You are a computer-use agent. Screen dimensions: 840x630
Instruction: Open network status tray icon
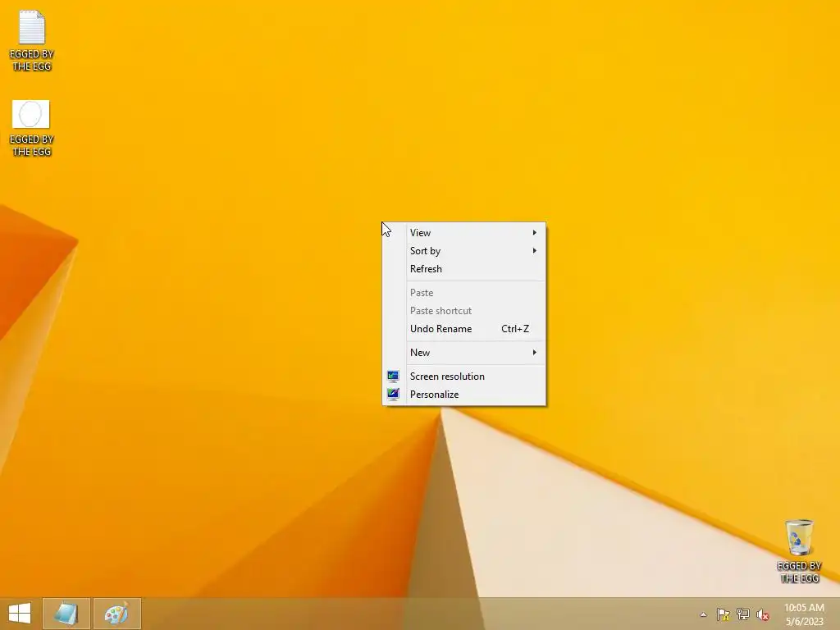[742, 614]
